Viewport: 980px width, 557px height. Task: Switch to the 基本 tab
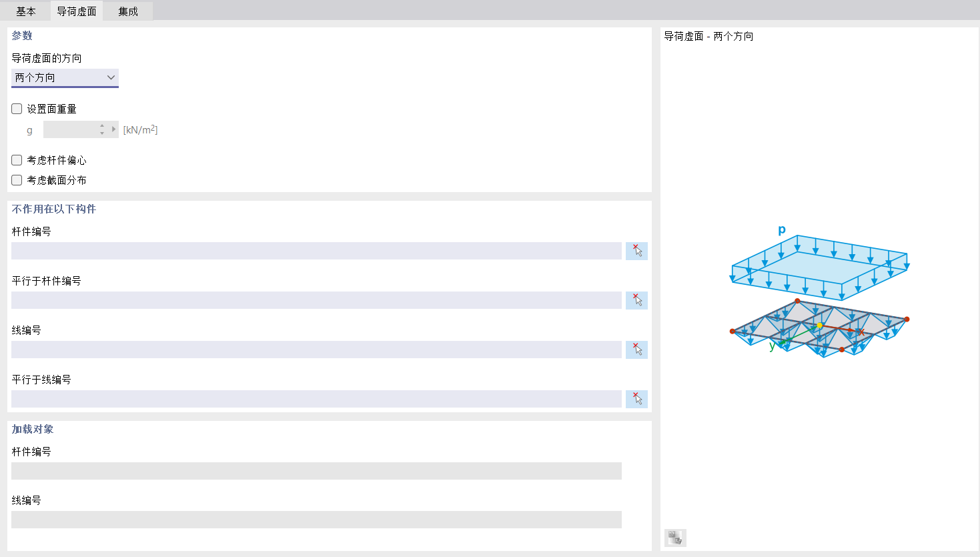[x=26, y=11]
